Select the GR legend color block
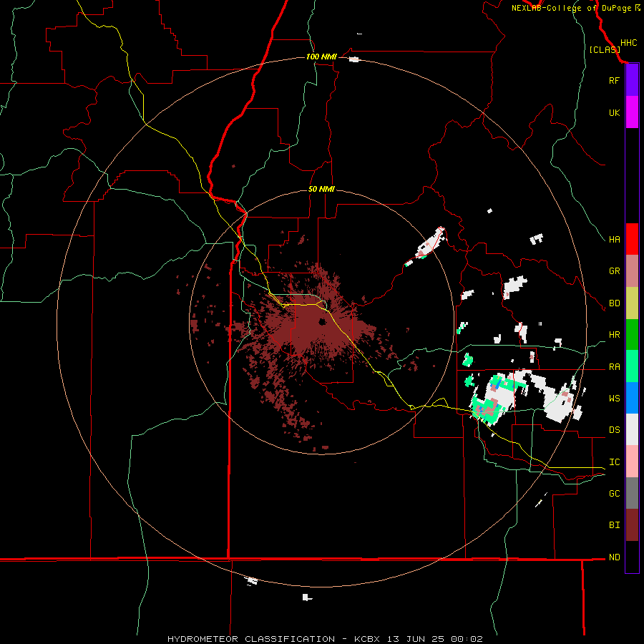The image size is (644, 644). [632, 271]
